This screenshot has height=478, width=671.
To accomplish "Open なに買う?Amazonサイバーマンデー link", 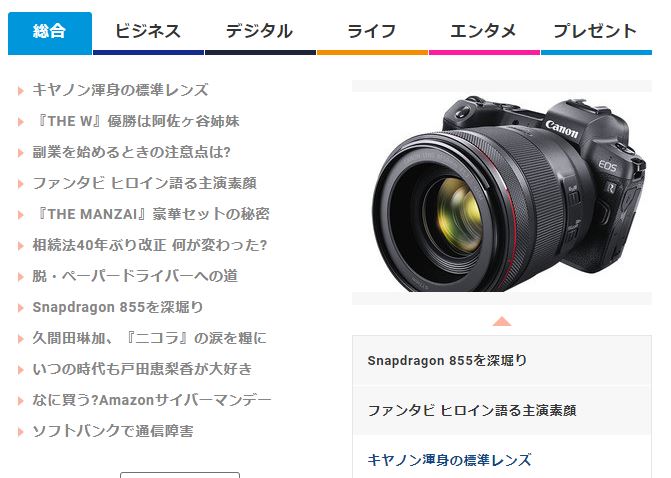I will tap(152, 400).
